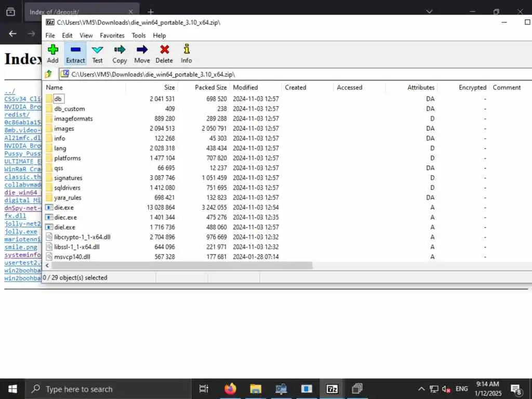The image size is (532, 399).
Task: Click the archive path address field
Action: [x=297, y=74]
